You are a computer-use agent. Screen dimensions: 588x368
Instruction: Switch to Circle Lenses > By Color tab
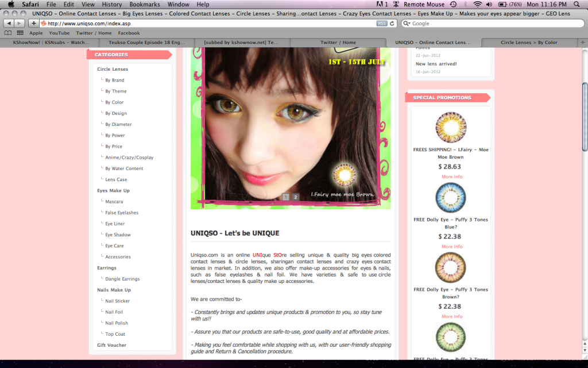tap(529, 43)
